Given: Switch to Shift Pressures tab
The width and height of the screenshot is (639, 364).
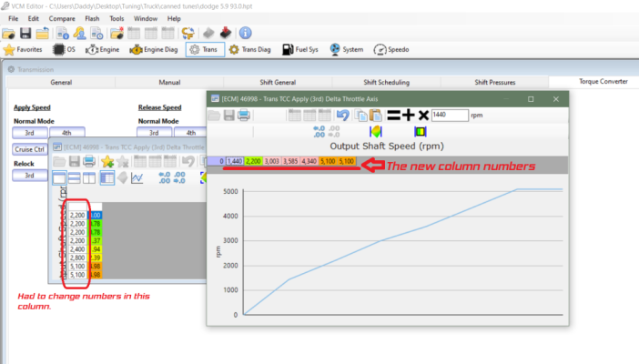Looking at the screenshot, I should click(495, 82).
